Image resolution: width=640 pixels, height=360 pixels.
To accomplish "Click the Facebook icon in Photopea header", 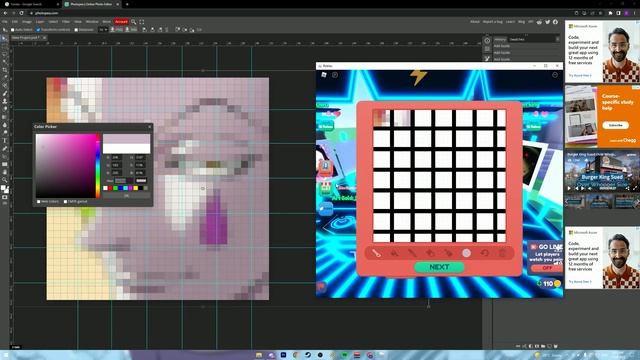I will click(x=555, y=22).
